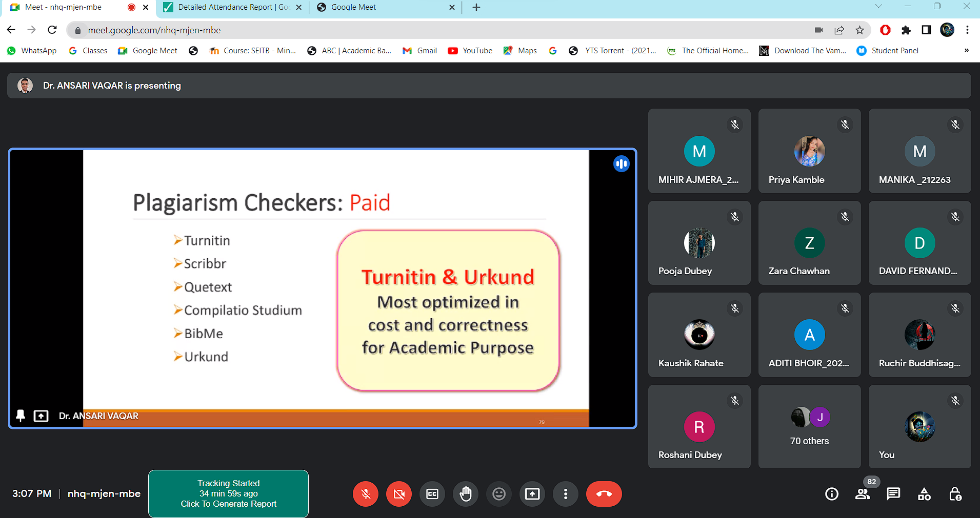Click the presentation screen-share icon beside presenter name
The width and height of the screenshot is (980, 518).
point(41,416)
